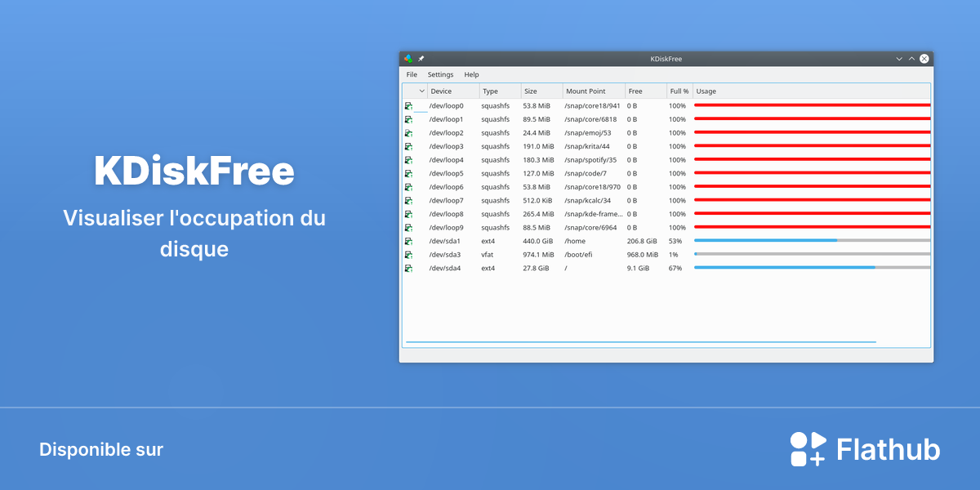Click the drive icon for /dev/loop3
Screen dimensions: 980x490
(408, 146)
